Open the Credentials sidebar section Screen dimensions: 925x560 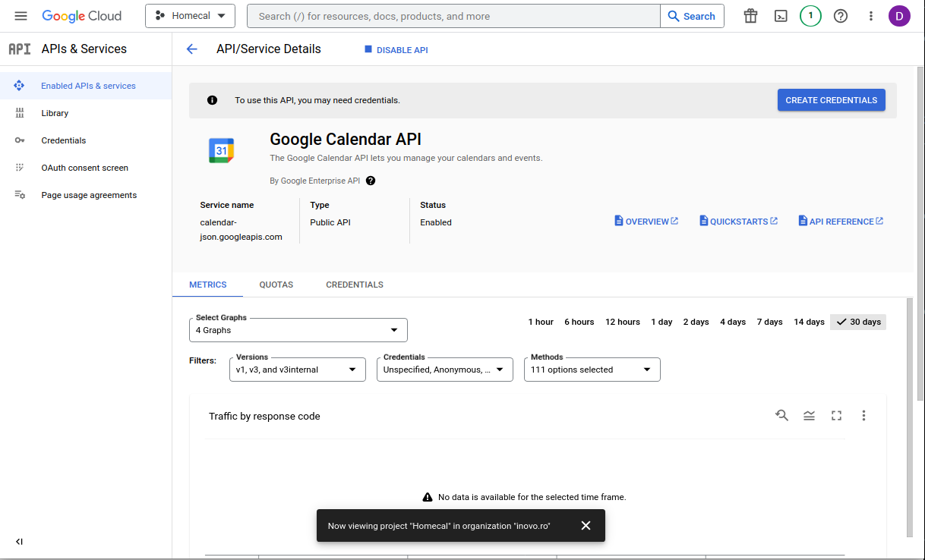tap(63, 140)
